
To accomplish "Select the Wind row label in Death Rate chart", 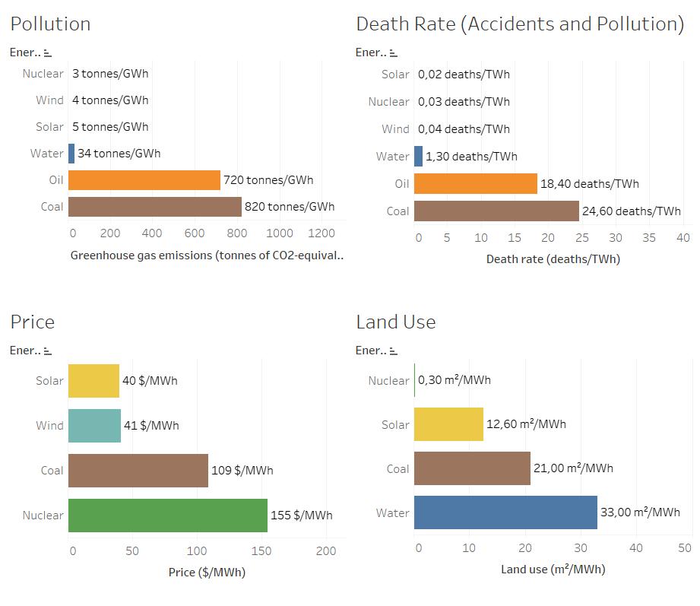I will point(395,129).
